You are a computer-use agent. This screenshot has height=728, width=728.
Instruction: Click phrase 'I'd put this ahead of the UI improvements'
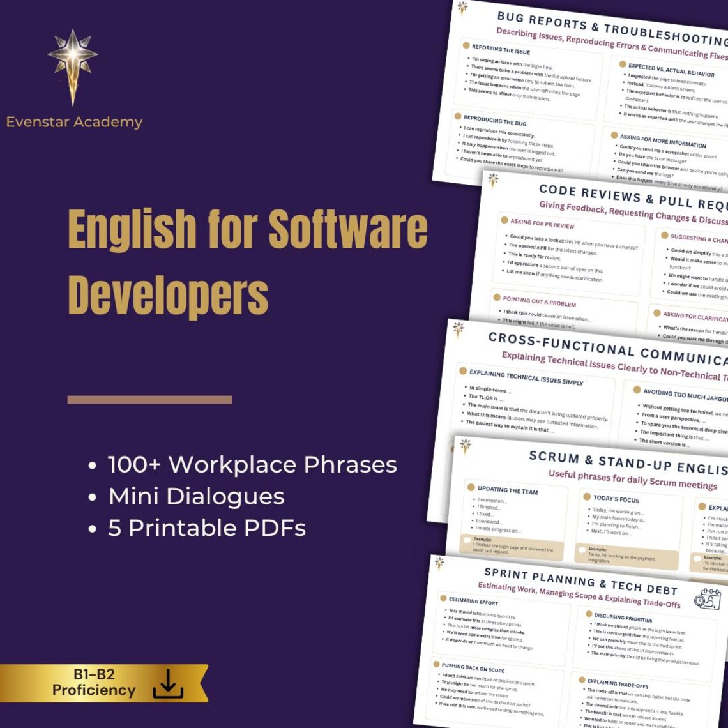(x=632, y=649)
